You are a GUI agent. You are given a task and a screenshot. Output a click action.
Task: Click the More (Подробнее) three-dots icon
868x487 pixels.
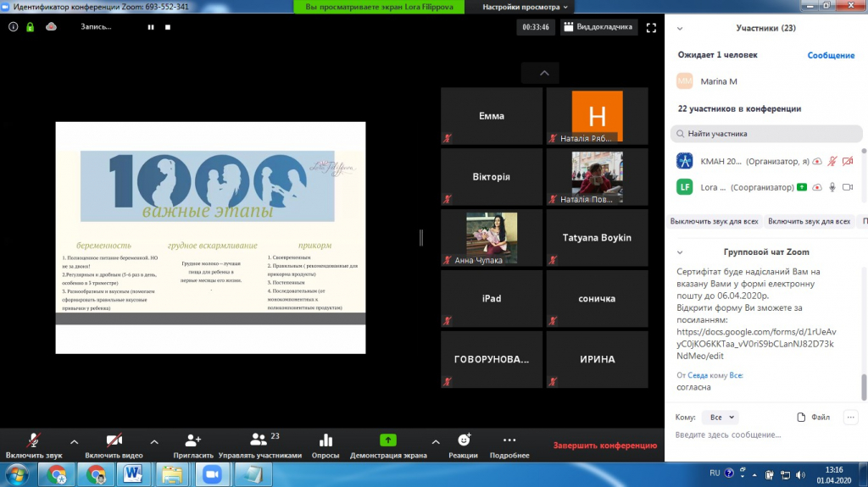coord(509,440)
